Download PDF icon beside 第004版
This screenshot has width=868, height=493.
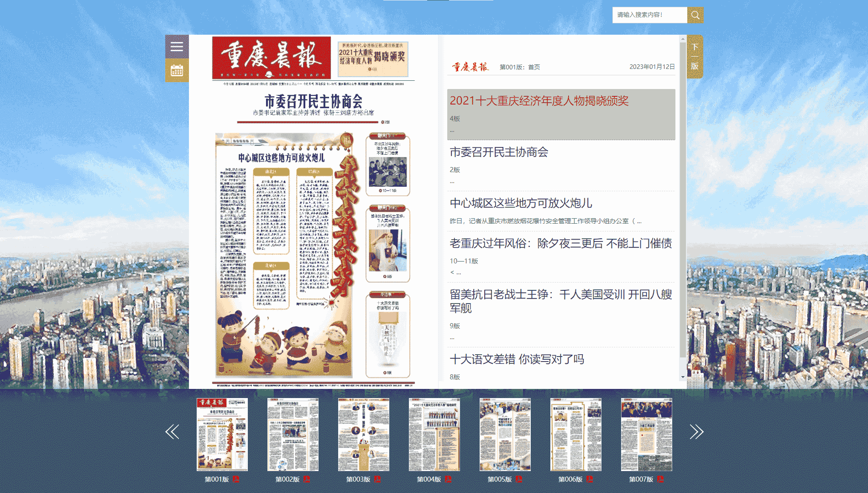[448, 479]
